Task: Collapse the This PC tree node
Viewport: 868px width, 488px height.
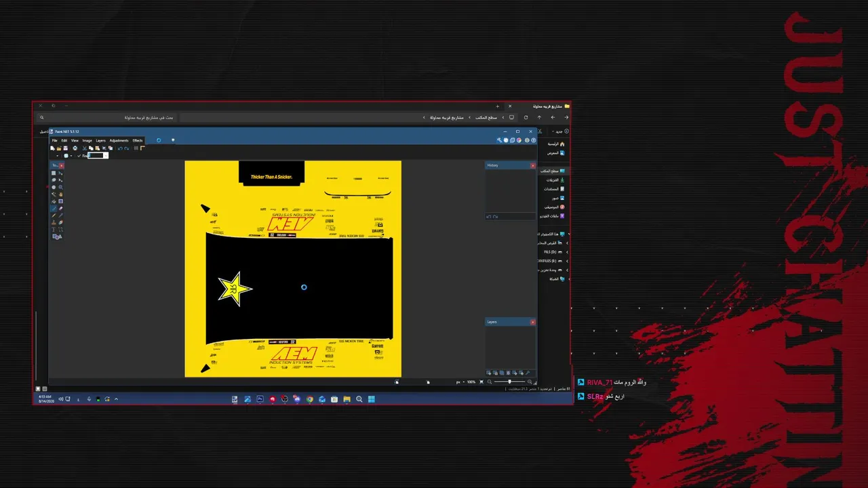Action: 568,234
